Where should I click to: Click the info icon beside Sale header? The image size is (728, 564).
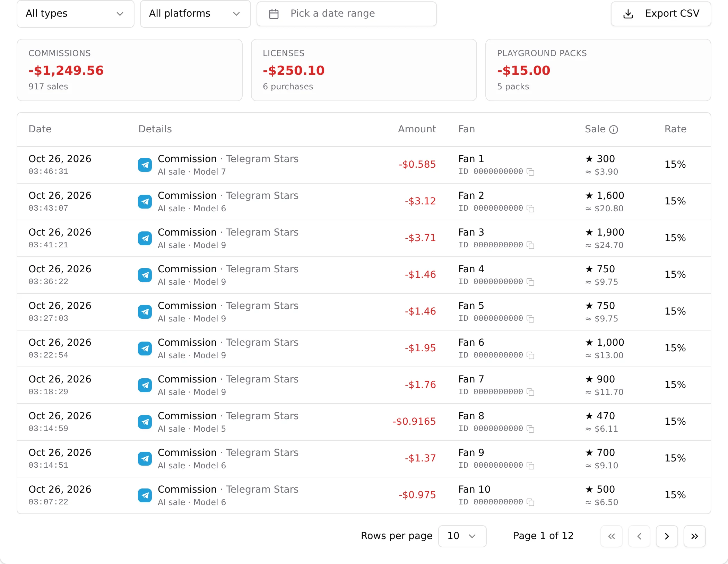coord(614,130)
